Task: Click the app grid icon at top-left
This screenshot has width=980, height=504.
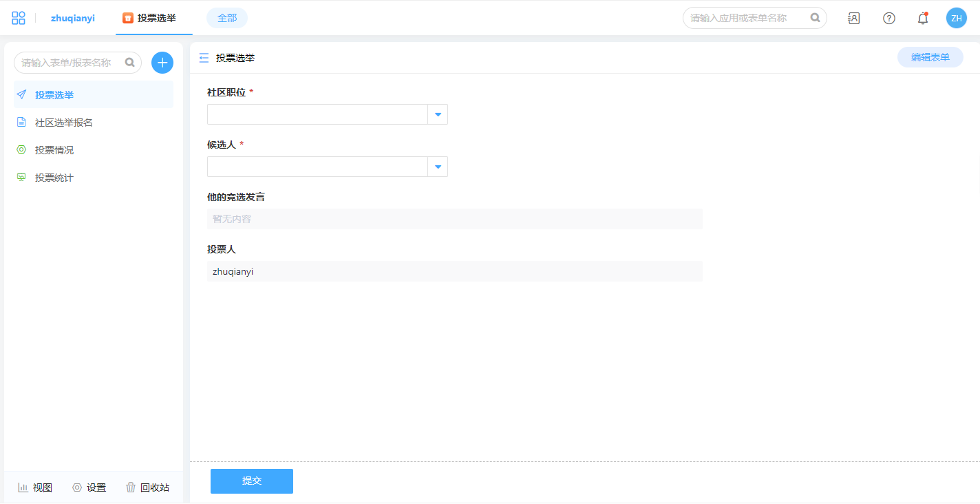Action: point(19,18)
